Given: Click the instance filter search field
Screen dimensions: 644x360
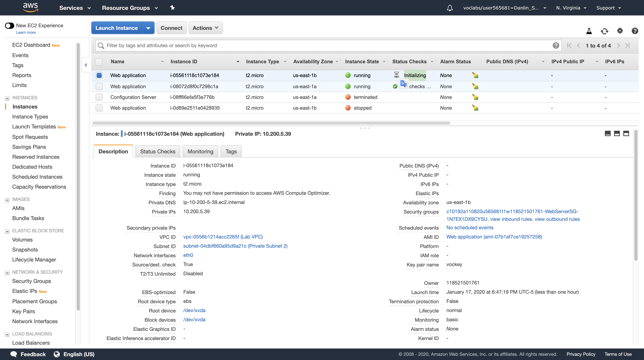Looking at the screenshot, I should 325,45.
